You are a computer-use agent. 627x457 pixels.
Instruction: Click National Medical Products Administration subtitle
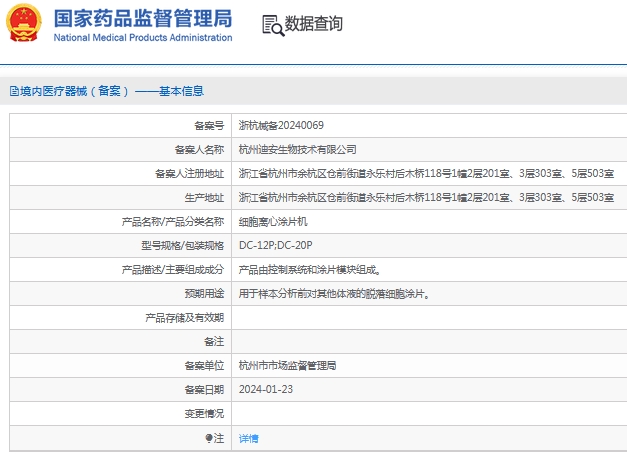coord(143,38)
